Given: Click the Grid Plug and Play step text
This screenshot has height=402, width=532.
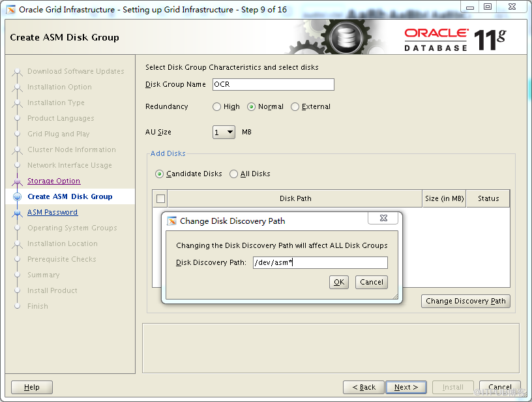Looking at the screenshot, I should (59, 134).
